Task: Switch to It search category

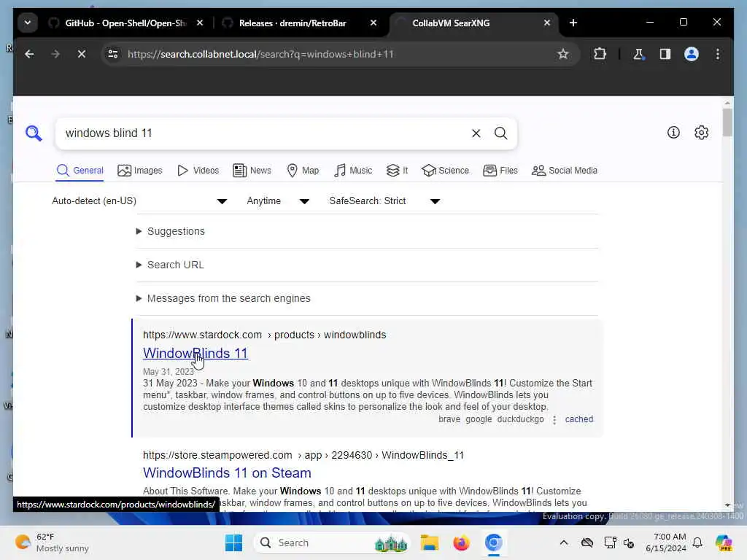Action: point(398,171)
